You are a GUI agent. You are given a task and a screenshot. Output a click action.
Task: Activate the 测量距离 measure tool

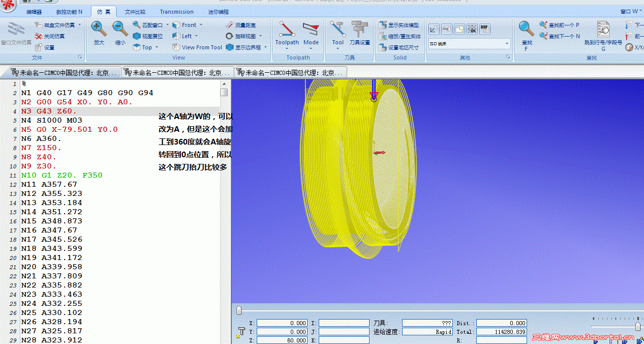pyautogui.click(x=241, y=25)
